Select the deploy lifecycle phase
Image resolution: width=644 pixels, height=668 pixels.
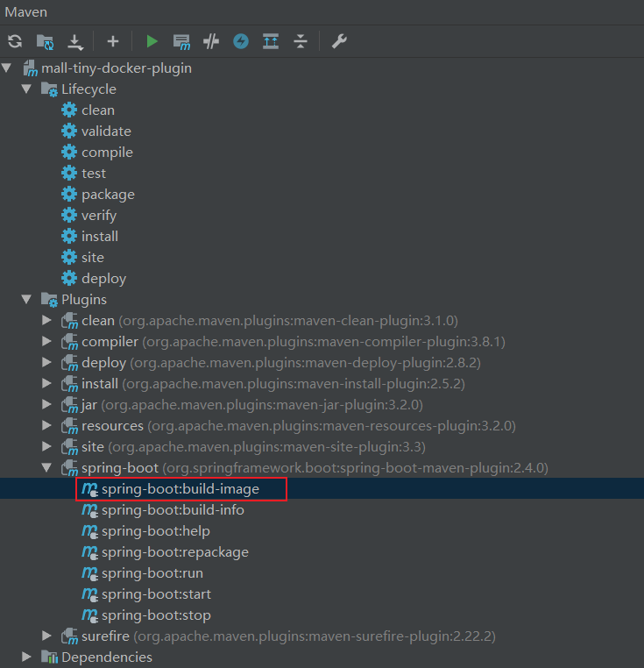(103, 278)
